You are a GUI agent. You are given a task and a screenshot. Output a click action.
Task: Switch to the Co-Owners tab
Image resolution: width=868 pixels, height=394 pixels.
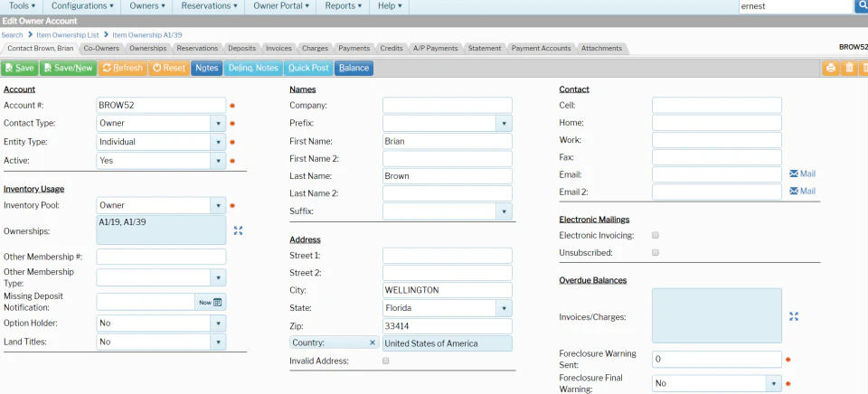pos(101,48)
